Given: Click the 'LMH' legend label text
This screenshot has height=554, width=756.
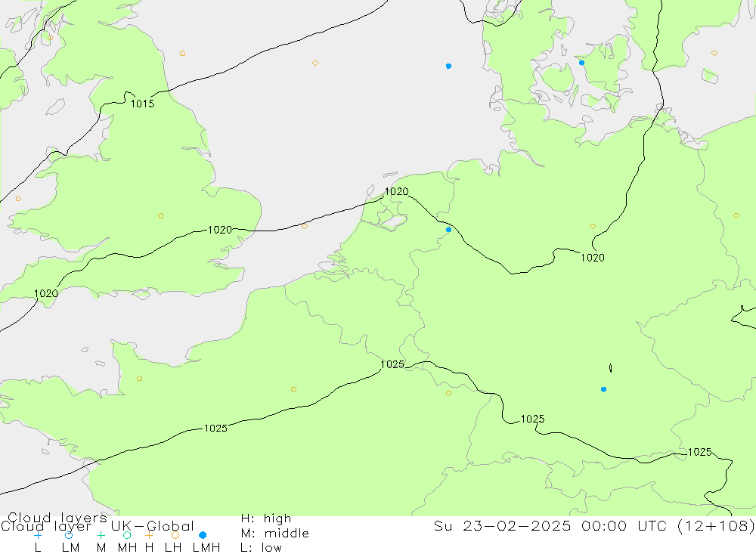Looking at the screenshot, I should 206,548.
